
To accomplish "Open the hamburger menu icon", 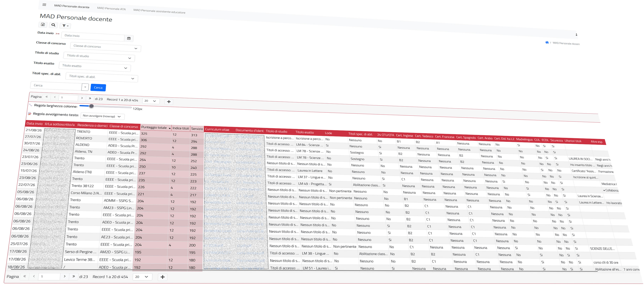I will (44, 4).
